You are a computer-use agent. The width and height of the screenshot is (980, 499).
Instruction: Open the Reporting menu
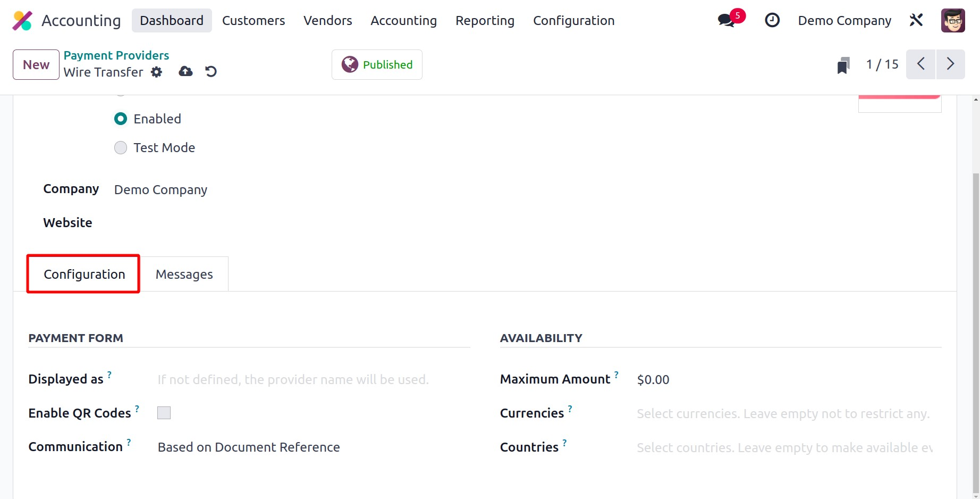pos(485,21)
